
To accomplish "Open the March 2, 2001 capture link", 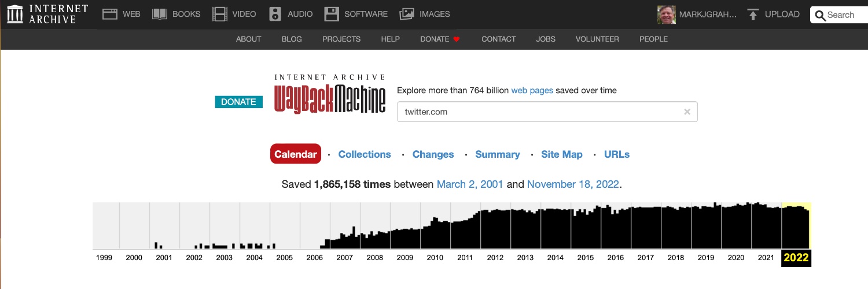I will point(471,184).
